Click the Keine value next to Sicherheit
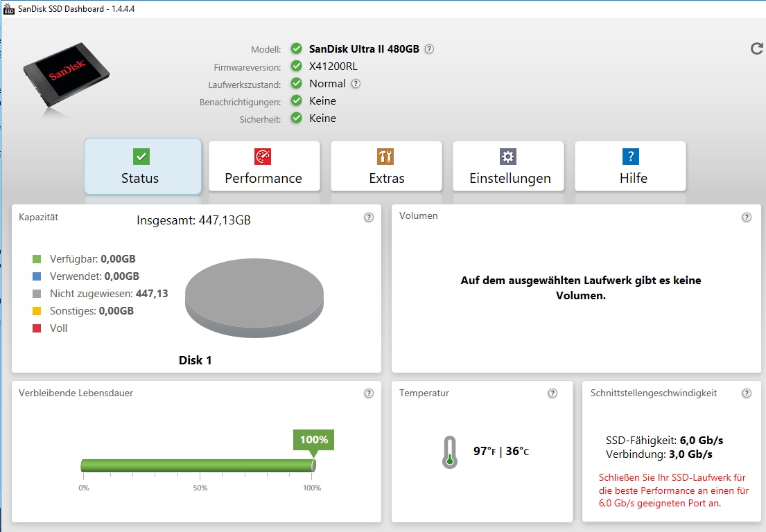The height and width of the screenshot is (532, 766). [x=322, y=118]
